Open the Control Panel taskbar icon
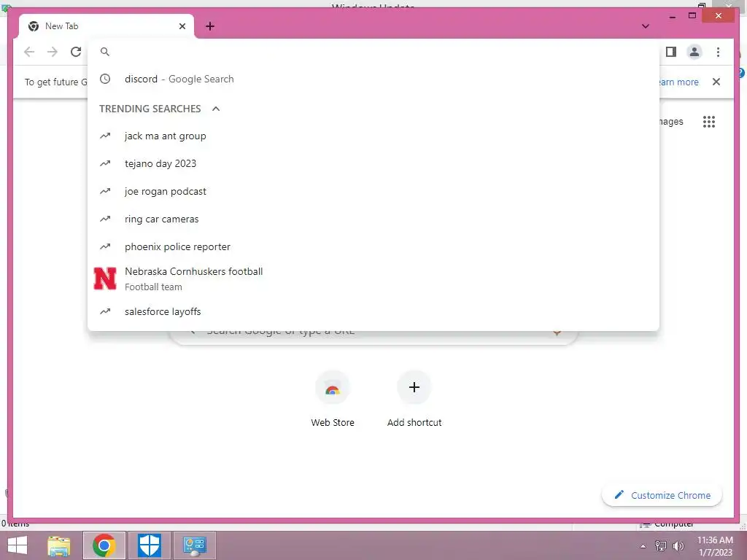 (x=194, y=545)
